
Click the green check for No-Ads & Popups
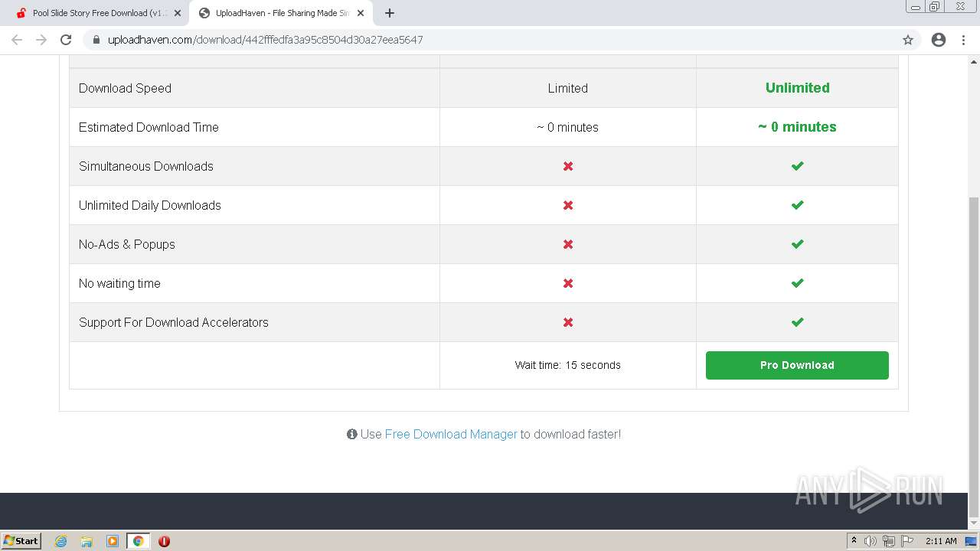797,244
